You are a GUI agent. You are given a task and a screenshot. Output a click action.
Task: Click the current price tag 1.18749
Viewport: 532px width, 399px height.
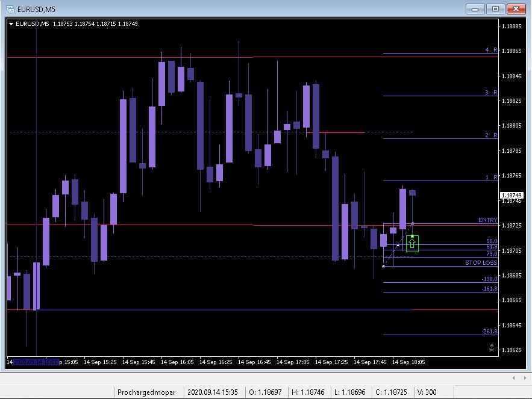[512, 196]
